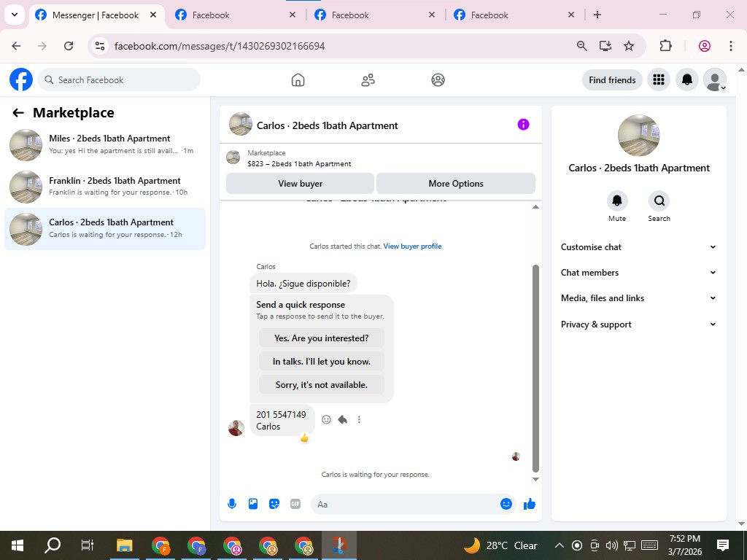Mute the Carlos conversation

click(x=617, y=201)
